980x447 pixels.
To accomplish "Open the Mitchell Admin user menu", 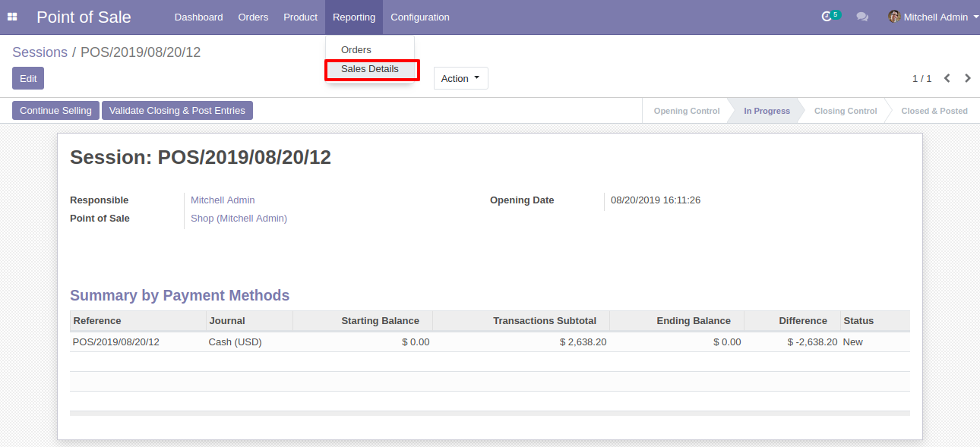I will [934, 17].
